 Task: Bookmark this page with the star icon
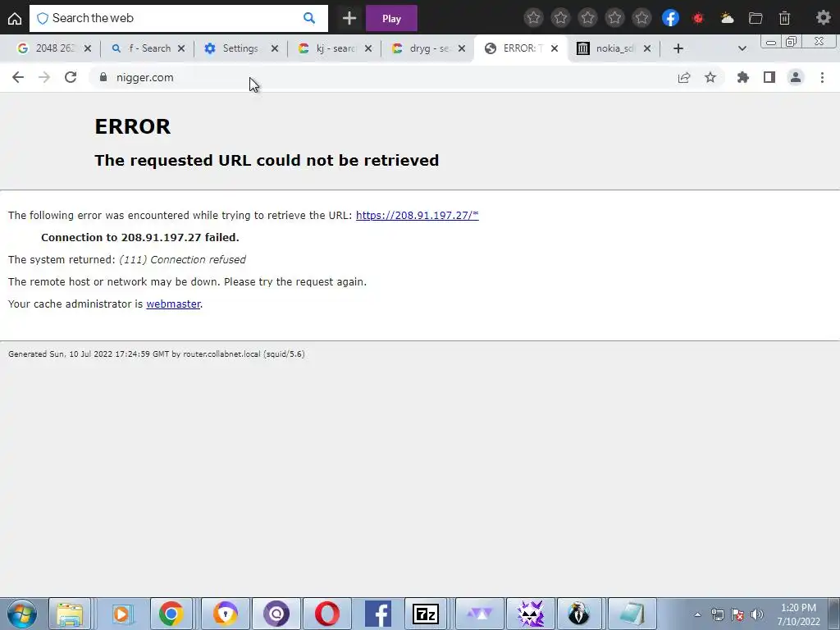point(710,77)
